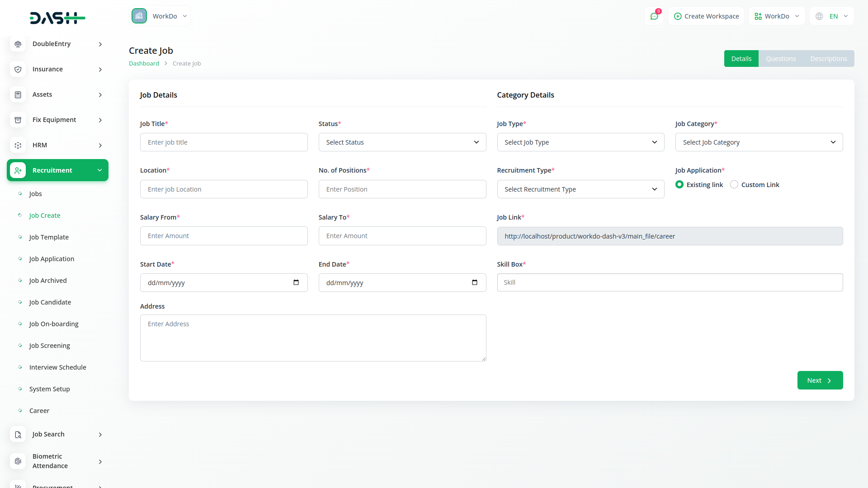868x488 pixels.
Task: Select the Existing link radio option
Action: tap(679, 184)
